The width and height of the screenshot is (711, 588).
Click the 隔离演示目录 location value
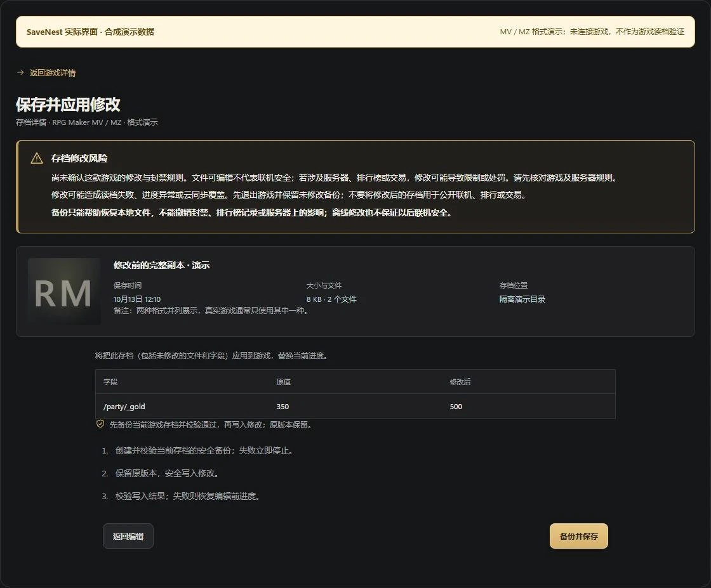522,299
